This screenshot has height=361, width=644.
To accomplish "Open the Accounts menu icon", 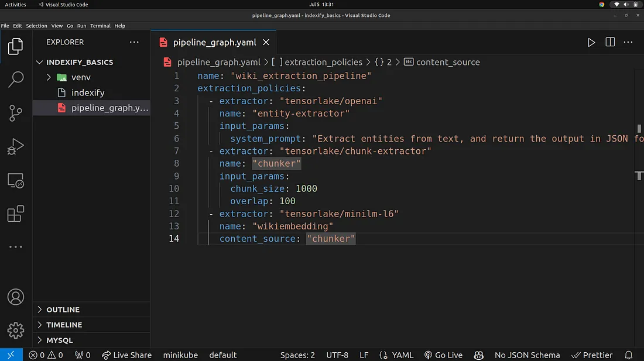I will pyautogui.click(x=16, y=297).
